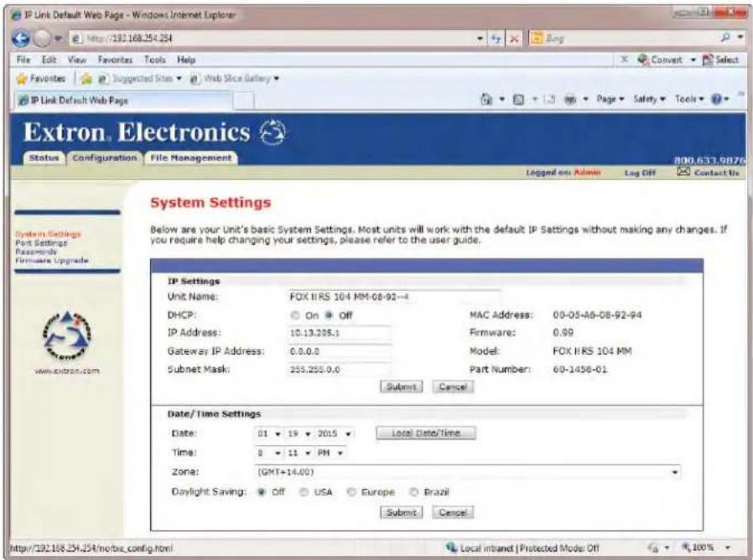Click the Help question mark icon
This screenshot has height=560, width=753.
[x=716, y=100]
